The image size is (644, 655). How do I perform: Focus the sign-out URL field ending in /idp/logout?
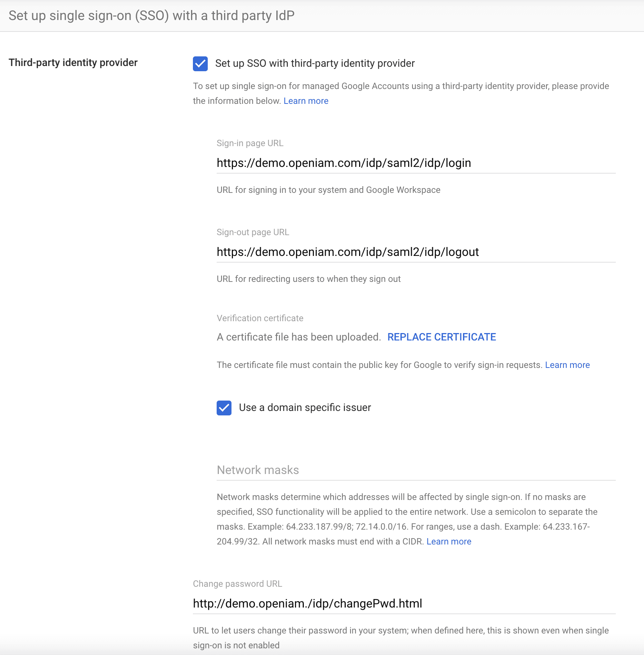point(415,252)
